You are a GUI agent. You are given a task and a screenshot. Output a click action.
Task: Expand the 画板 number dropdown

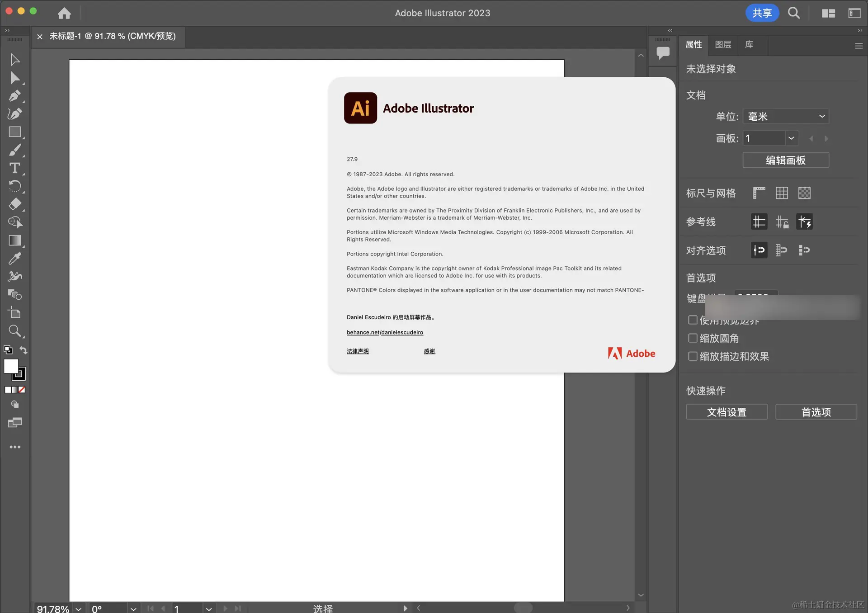coord(791,138)
